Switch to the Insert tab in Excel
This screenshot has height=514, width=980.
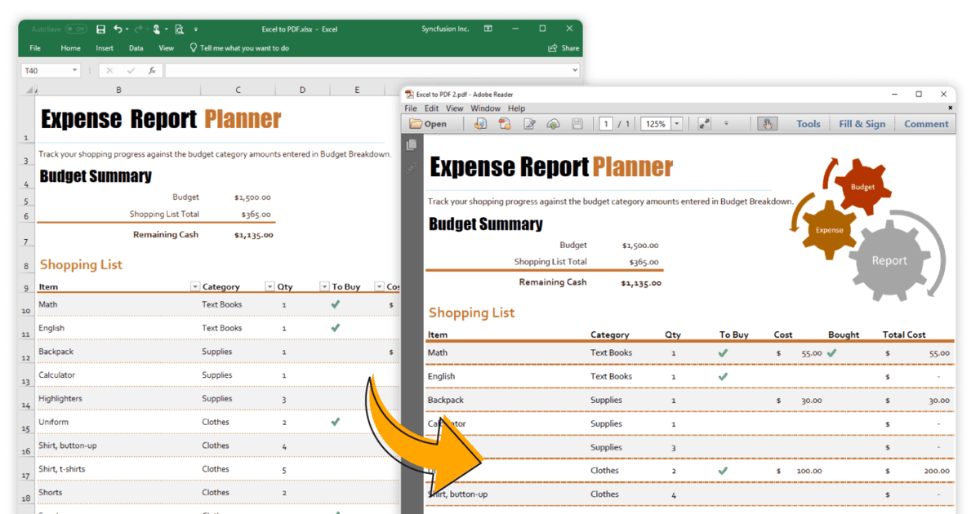[105, 48]
